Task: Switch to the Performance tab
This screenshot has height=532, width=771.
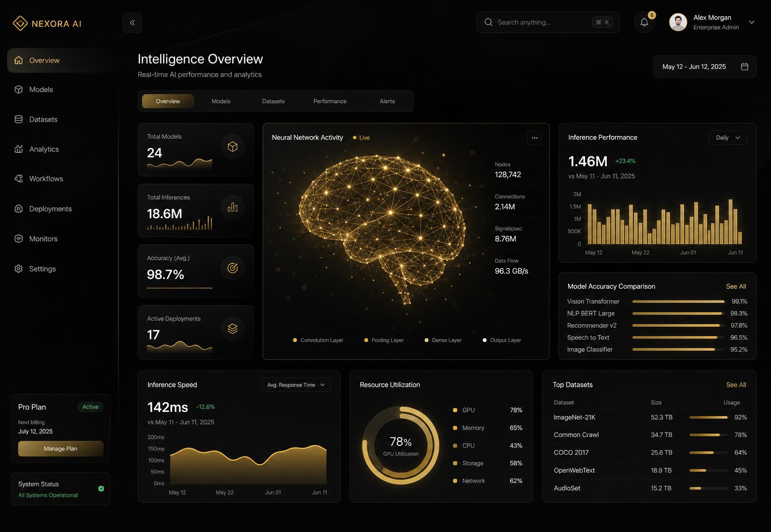Action: [330, 101]
